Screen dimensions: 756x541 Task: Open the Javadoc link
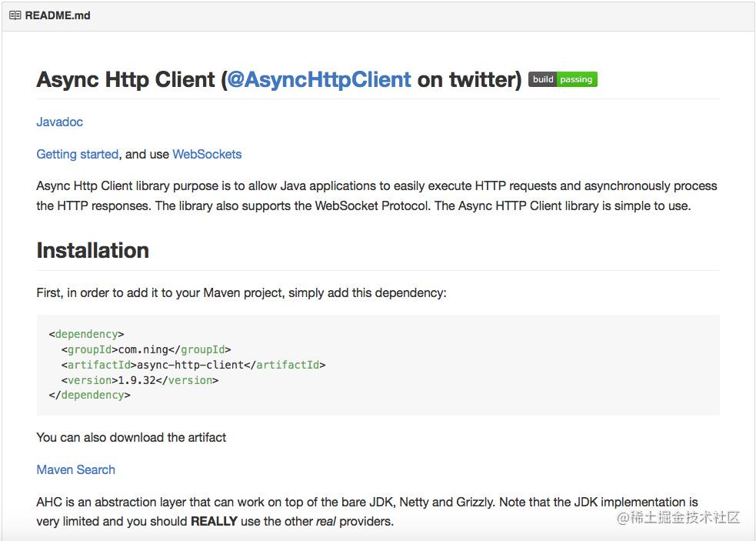tap(59, 122)
